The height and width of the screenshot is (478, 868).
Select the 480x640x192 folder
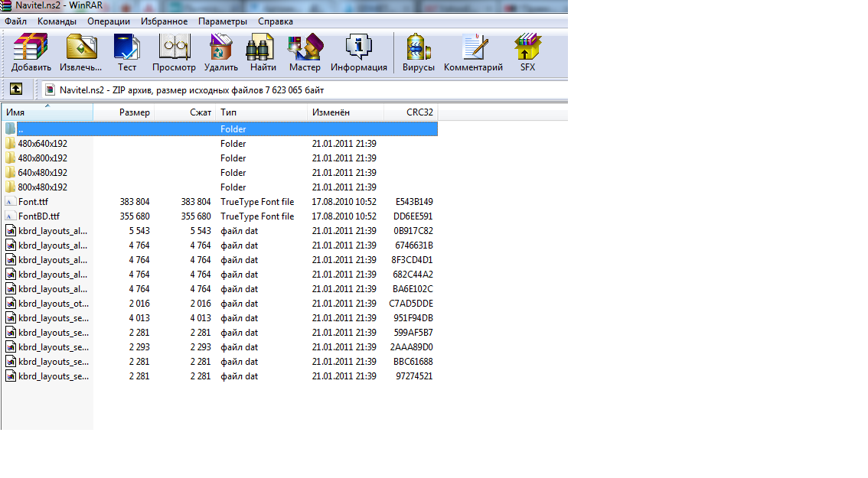coord(42,144)
